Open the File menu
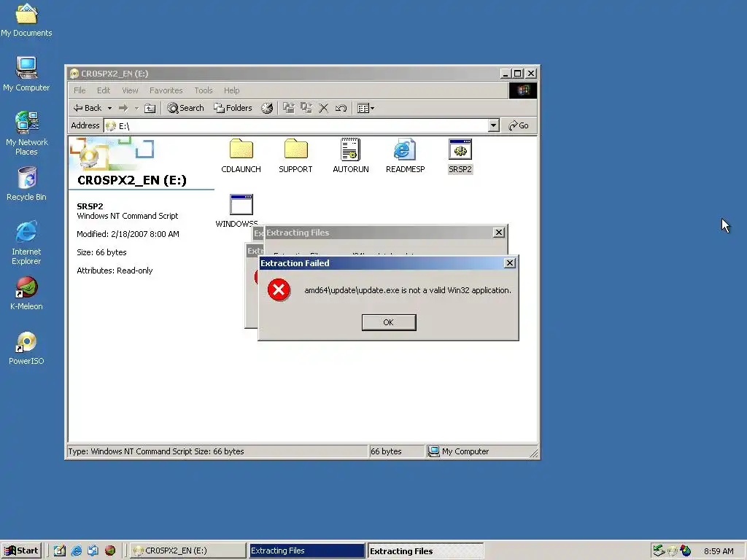 coord(80,90)
